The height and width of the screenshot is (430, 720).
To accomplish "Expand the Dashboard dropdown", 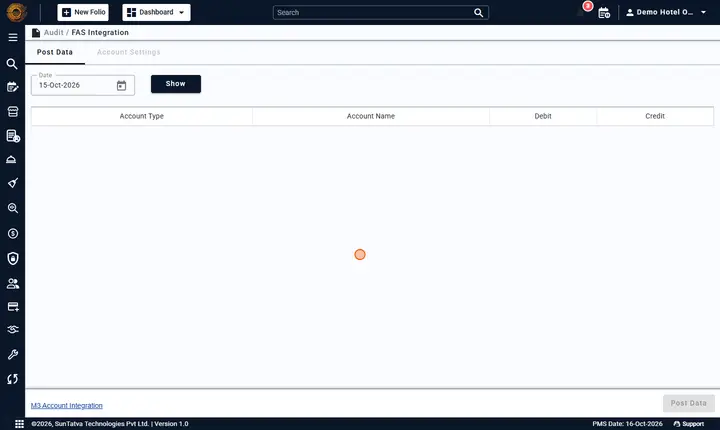I will pos(157,12).
